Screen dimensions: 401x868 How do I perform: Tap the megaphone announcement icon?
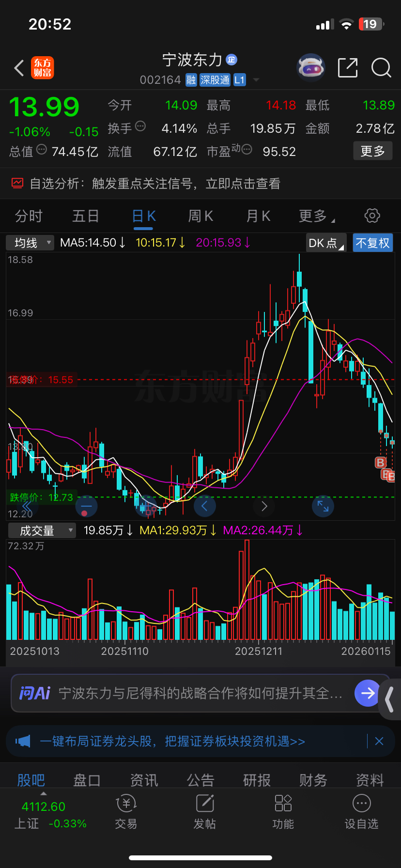pos(23,741)
